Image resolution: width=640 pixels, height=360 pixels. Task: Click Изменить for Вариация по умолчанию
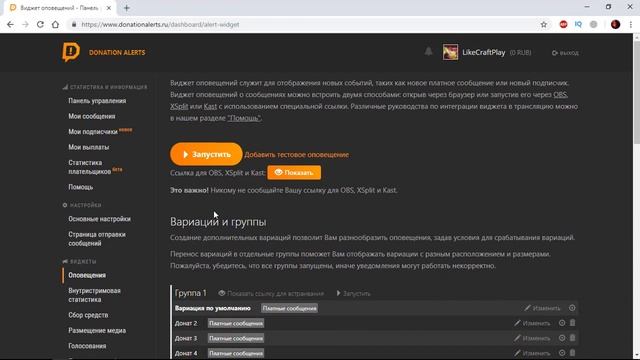click(x=542, y=308)
